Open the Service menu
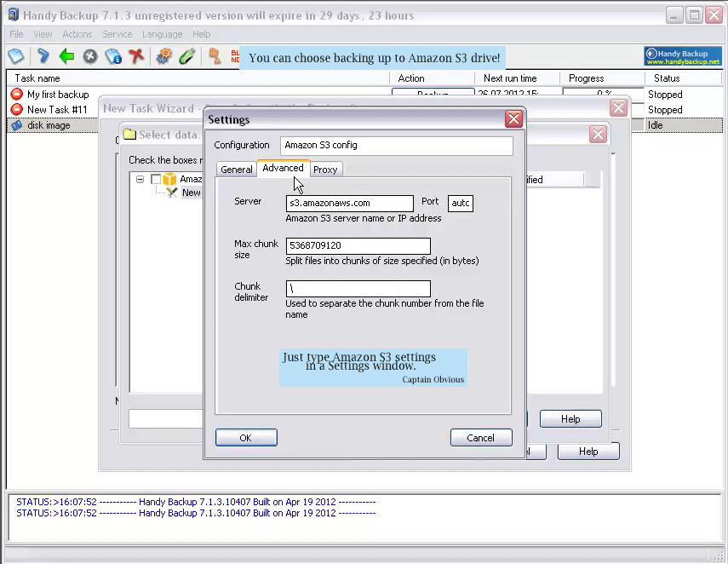 118,34
